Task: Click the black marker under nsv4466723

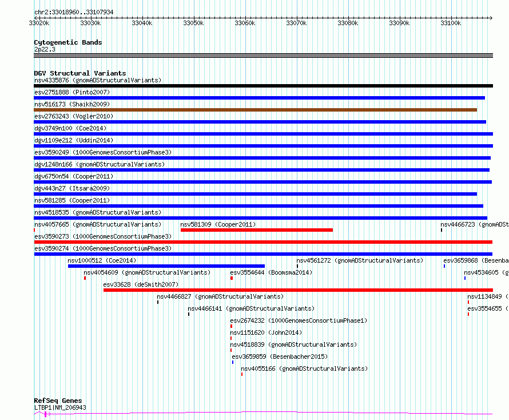Action: [442, 230]
